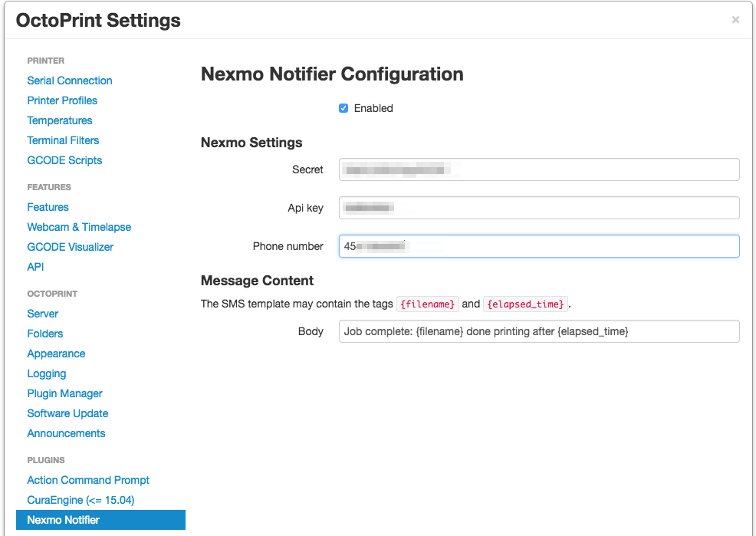
Task: Open the Features settings page
Action: [48, 207]
